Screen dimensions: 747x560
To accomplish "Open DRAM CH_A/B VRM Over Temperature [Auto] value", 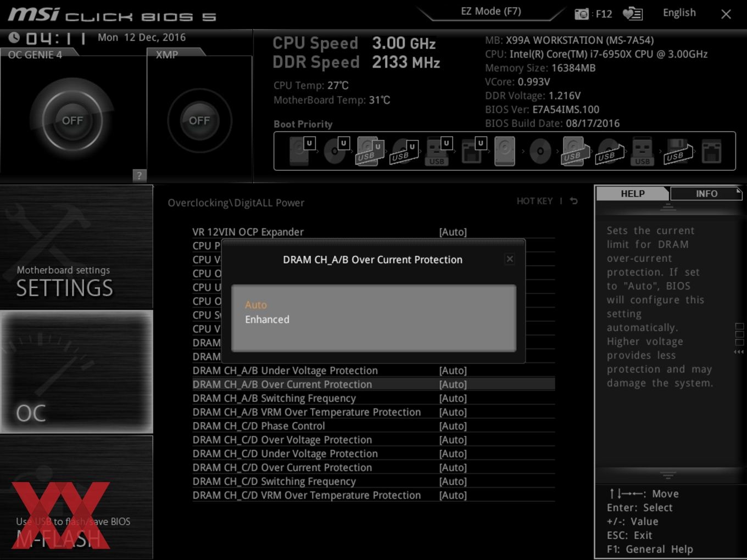I will click(453, 412).
